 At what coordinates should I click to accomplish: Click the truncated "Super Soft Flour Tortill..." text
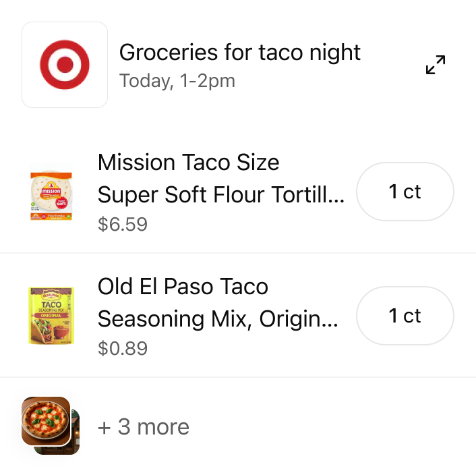(x=221, y=195)
